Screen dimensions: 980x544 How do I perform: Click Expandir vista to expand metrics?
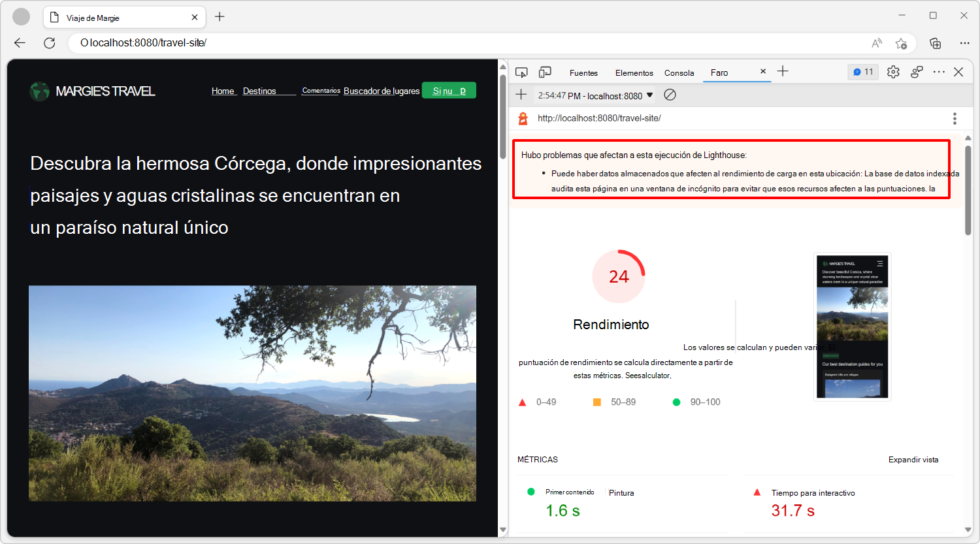pos(913,459)
